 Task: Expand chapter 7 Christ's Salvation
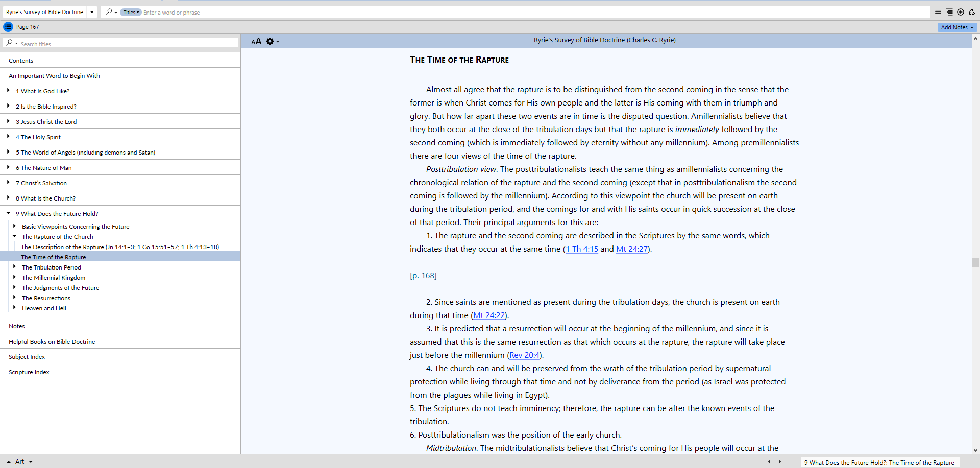[x=8, y=182]
